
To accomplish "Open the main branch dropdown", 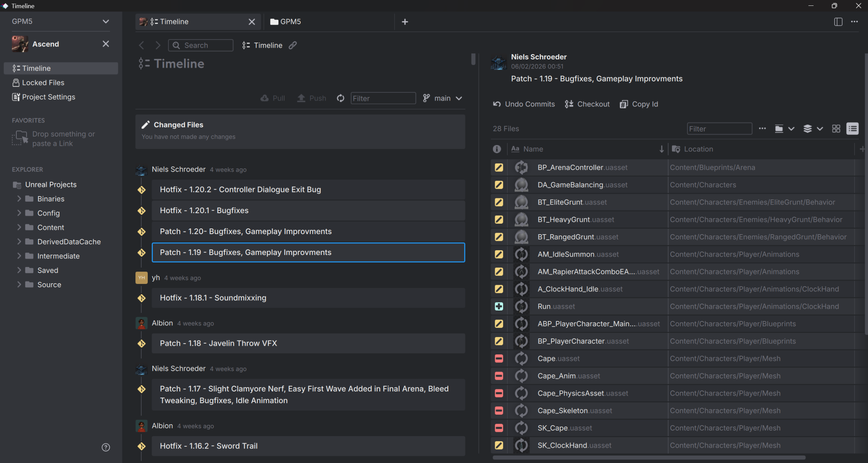I will (443, 98).
